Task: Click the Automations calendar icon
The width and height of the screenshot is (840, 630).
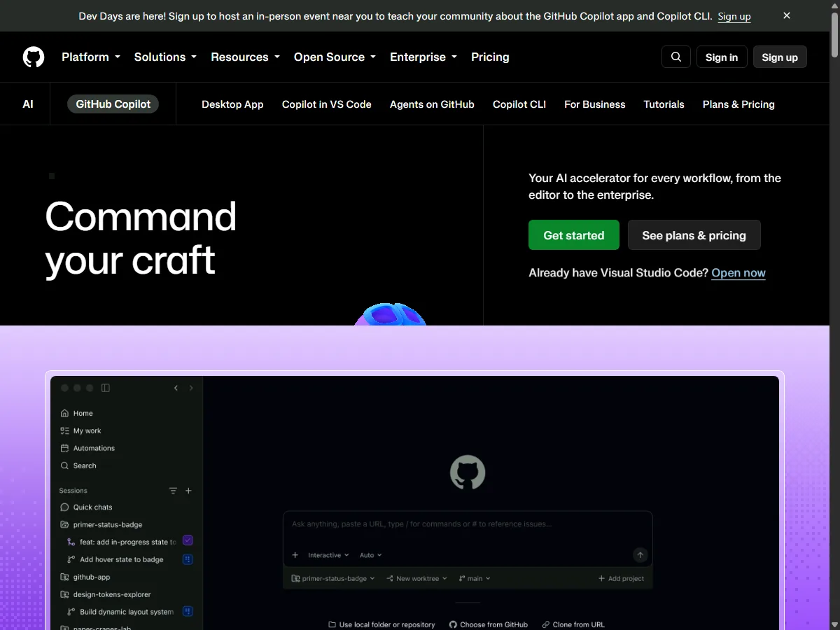Action: click(64, 448)
